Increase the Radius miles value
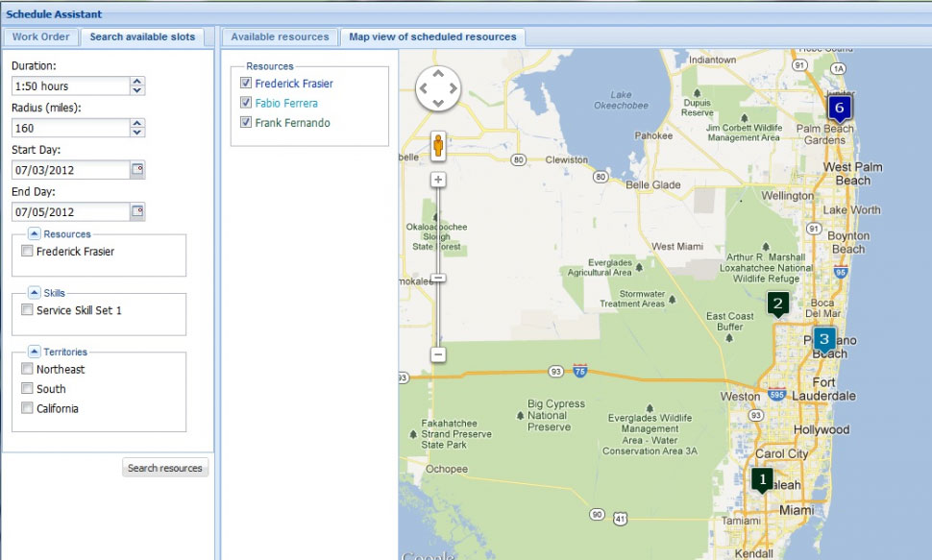 [137, 124]
